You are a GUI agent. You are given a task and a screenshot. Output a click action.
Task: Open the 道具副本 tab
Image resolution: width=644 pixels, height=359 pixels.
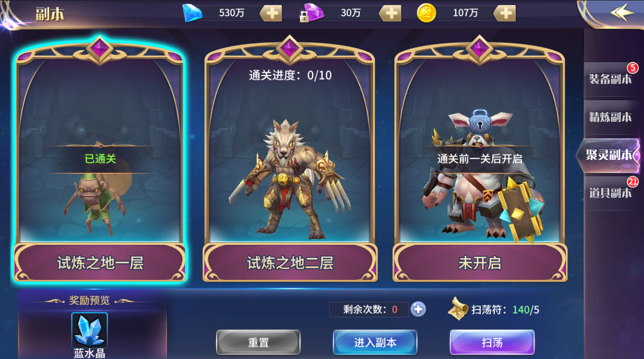point(611,193)
